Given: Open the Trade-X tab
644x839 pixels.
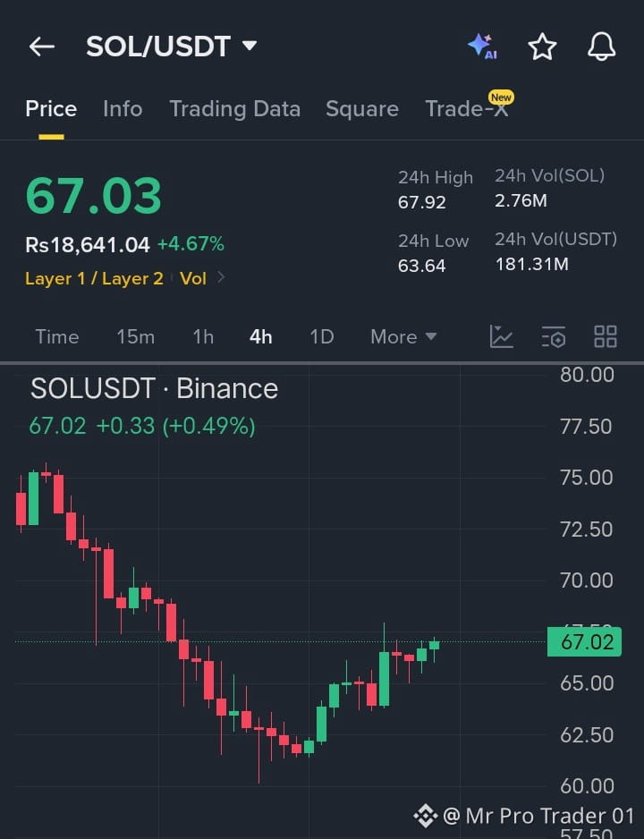Looking at the screenshot, I should (466, 109).
